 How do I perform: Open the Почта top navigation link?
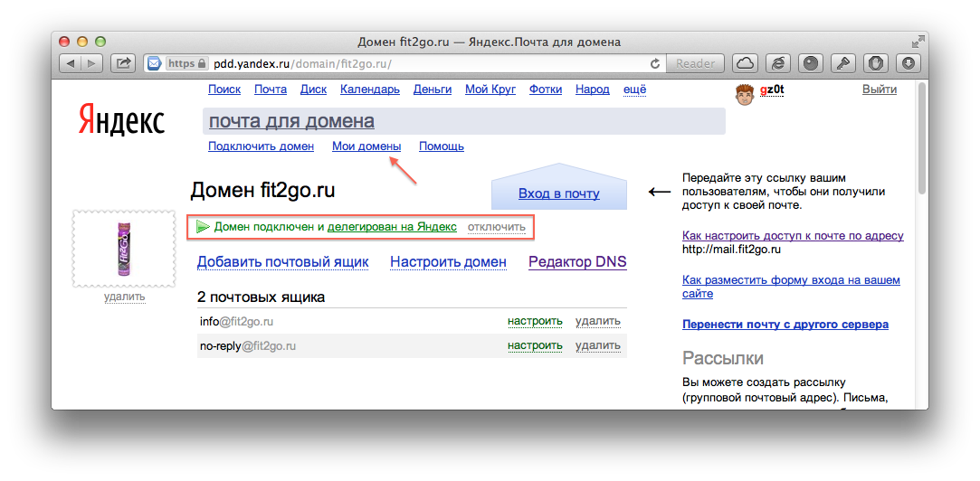[x=271, y=90]
